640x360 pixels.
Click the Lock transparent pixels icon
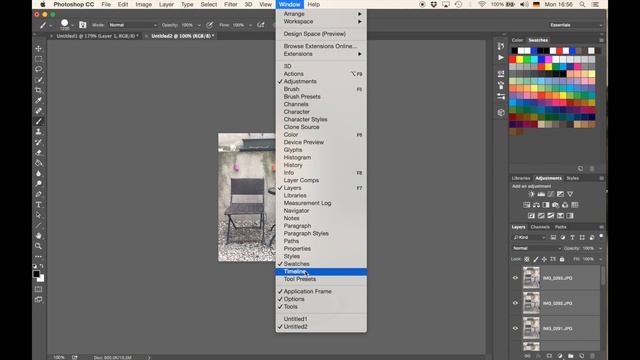pyautogui.click(x=527, y=259)
